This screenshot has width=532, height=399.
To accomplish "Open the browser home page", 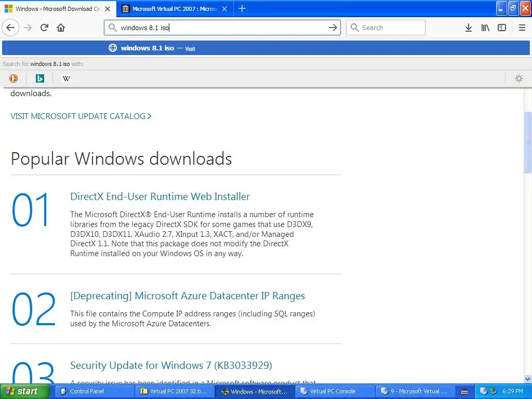I will (61, 28).
